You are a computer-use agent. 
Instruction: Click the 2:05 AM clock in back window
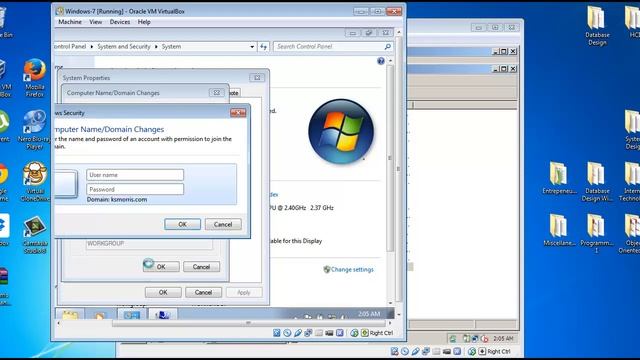503,338
